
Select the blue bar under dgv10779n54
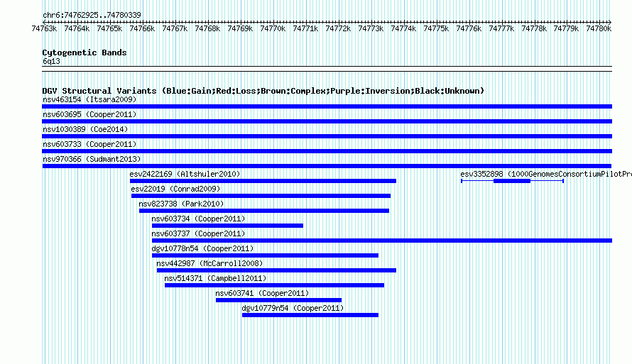coord(310,315)
